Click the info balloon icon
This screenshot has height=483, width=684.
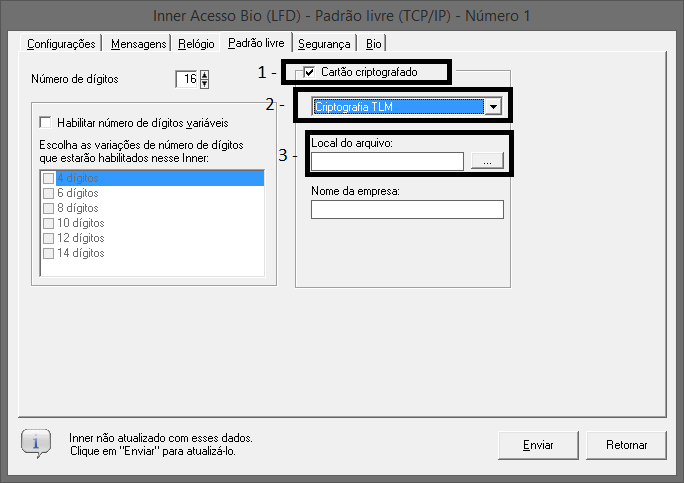tap(36, 443)
